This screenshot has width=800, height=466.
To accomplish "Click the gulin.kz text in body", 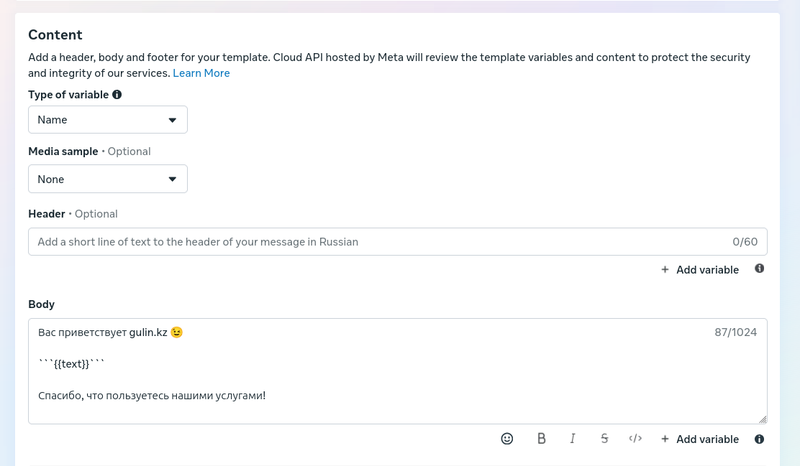I will pos(148,332).
